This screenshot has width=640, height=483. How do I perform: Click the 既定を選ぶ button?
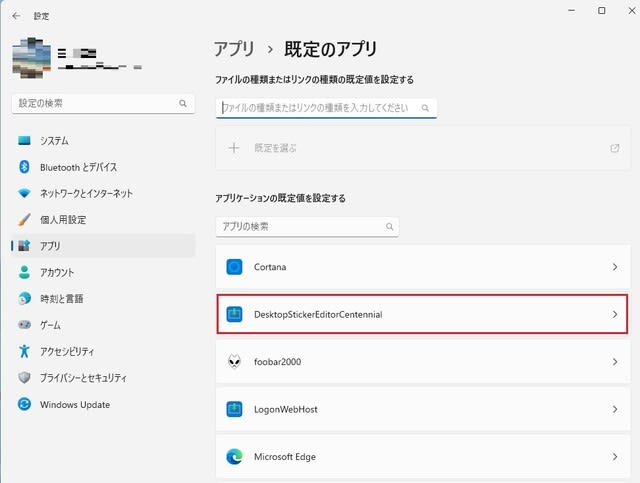click(423, 148)
